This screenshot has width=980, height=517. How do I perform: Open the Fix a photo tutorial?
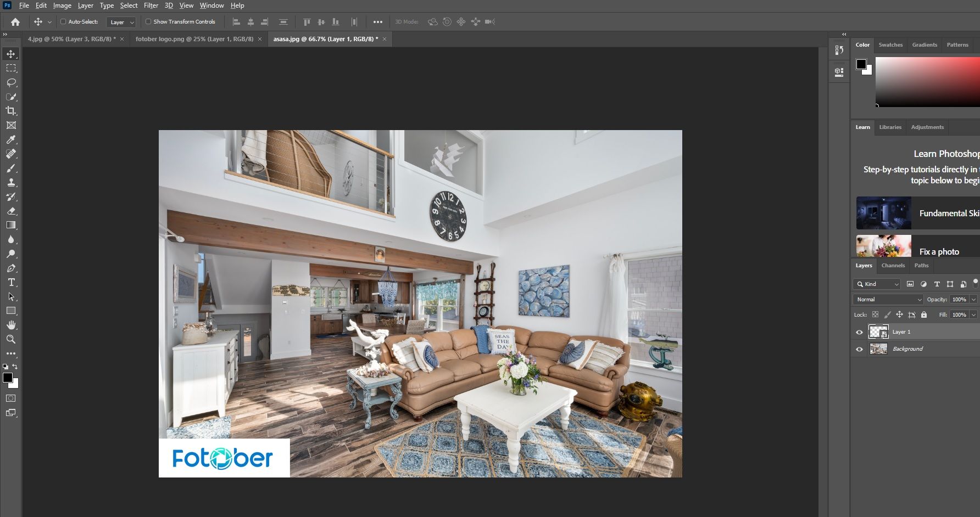[x=917, y=246]
